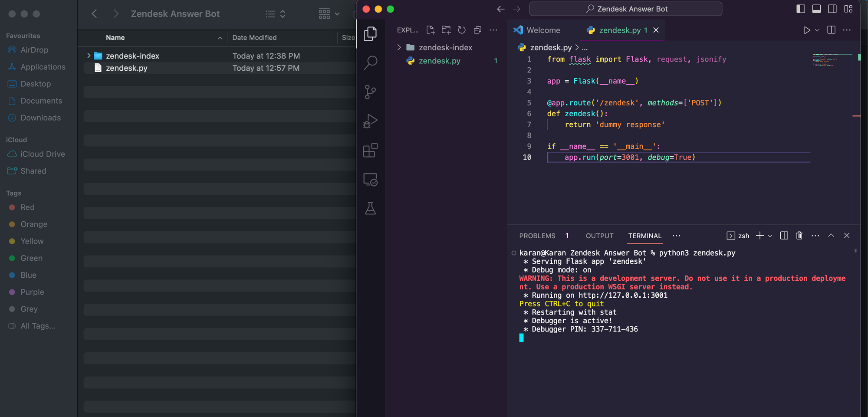
Task: Open the Extensions view
Action: 370,150
